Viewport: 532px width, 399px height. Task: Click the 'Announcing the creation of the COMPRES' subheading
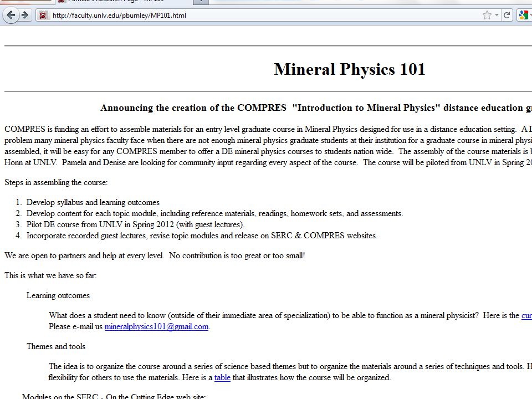pyautogui.click(x=316, y=108)
